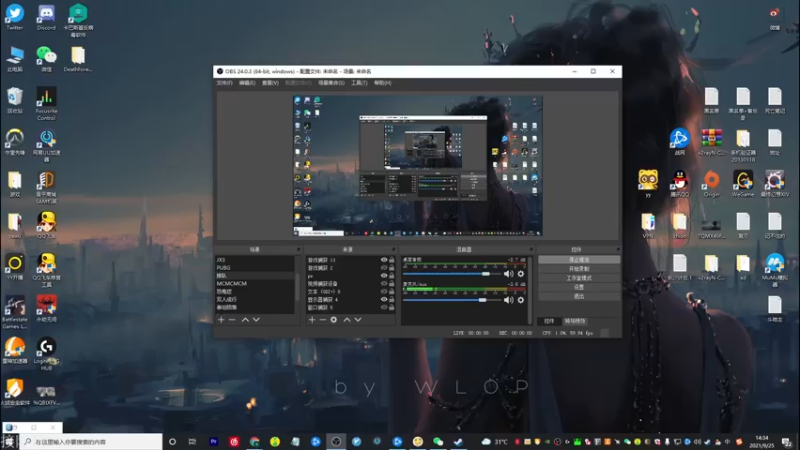Click the Exit button in Controls
800x450 pixels.
pos(579,296)
